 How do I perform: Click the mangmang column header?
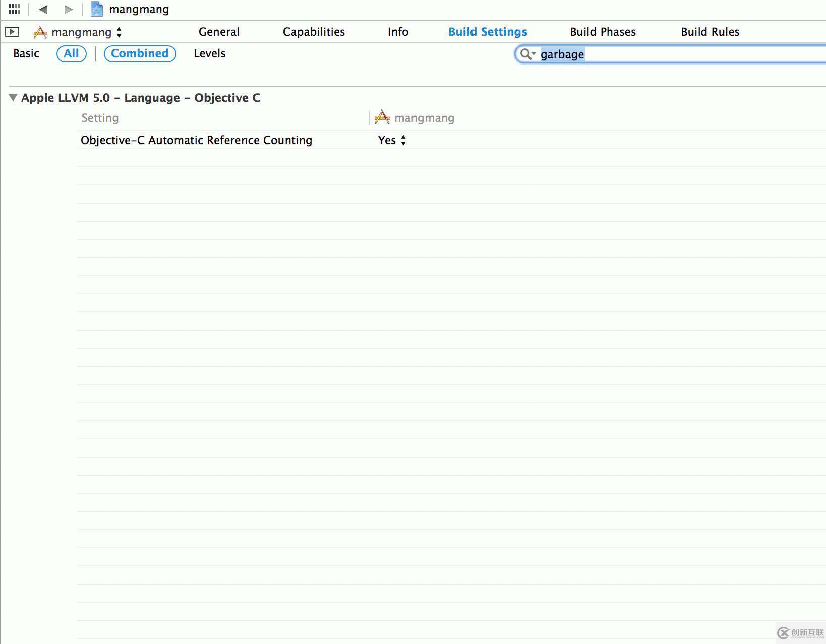click(x=415, y=118)
